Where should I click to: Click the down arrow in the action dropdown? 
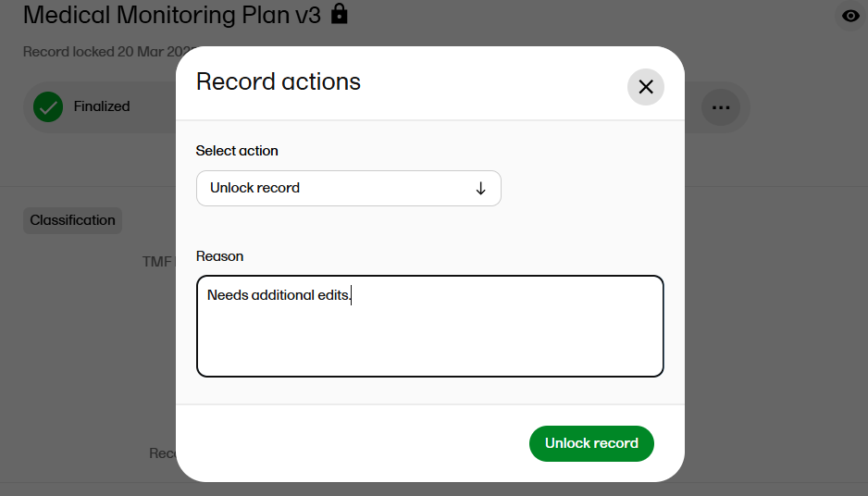[x=480, y=188]
